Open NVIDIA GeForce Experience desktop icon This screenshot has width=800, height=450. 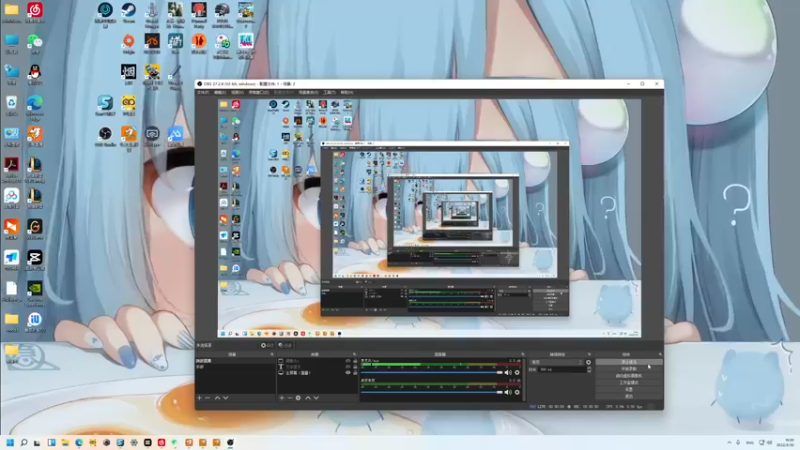[x=35, y=293]
